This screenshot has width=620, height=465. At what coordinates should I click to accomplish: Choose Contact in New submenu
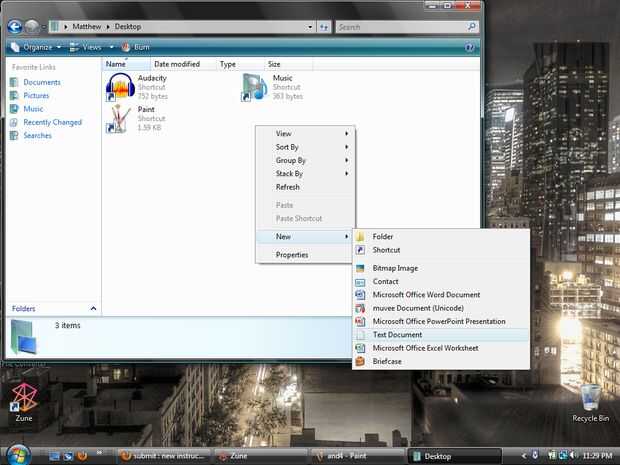(441, 282)
